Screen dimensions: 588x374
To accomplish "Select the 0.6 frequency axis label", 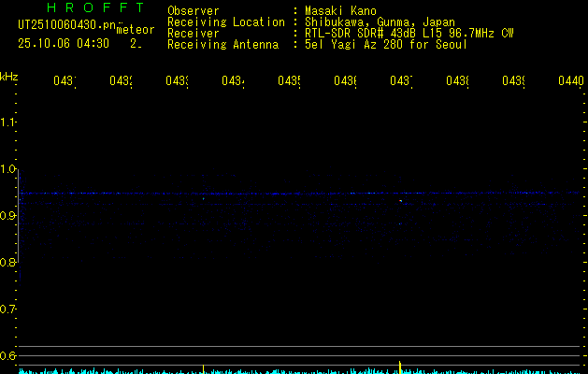I will click(x=8, y=356).
